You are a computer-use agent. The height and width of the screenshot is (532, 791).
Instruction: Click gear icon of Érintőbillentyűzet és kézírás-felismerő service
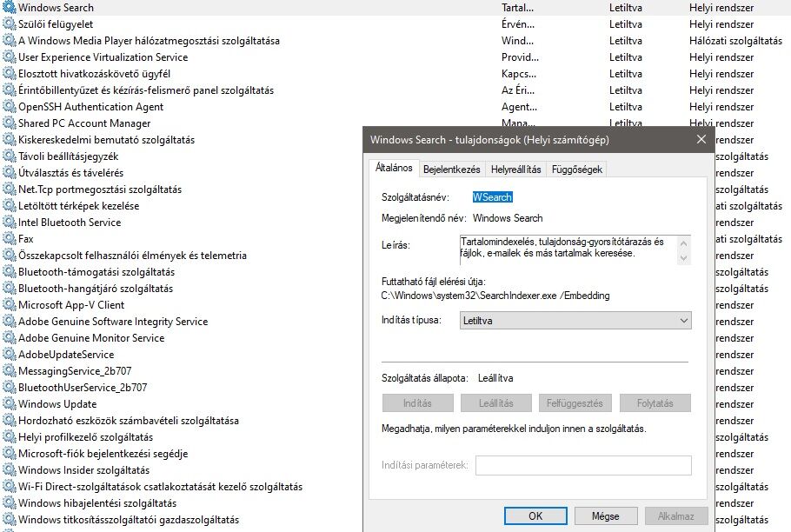coord(9,90)
